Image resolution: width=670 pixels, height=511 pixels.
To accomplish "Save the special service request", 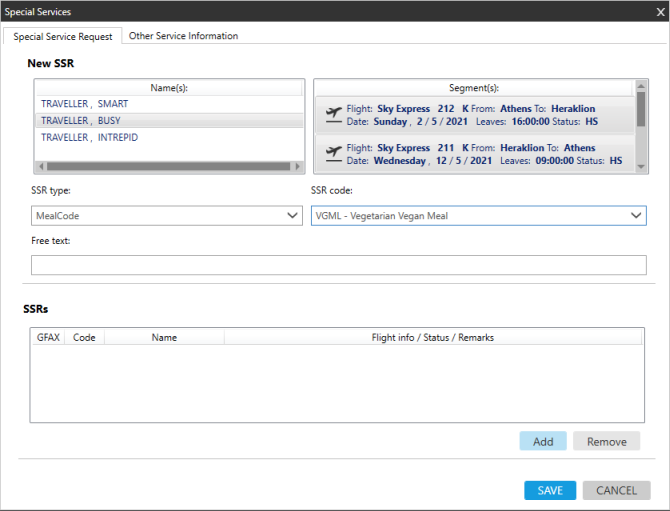I will [550, 490].
